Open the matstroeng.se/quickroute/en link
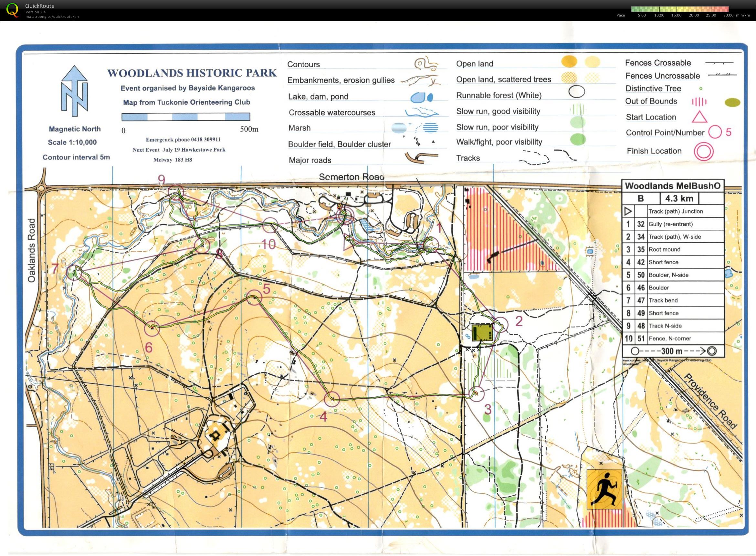This screenshot has width=756, height=556. tap(52, 16)
